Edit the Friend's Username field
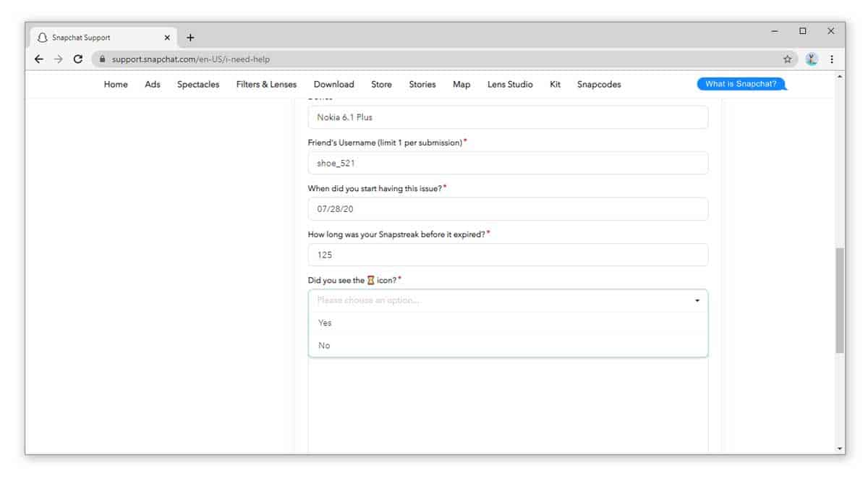The width and height of the screenshot is (868, 479). click(x=508, y=163)
